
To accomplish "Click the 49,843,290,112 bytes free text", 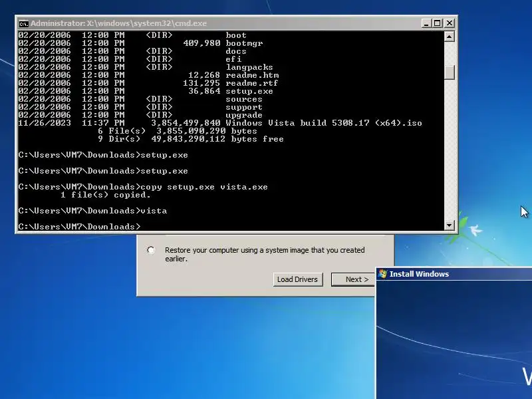I will click(x=217, y=139).
